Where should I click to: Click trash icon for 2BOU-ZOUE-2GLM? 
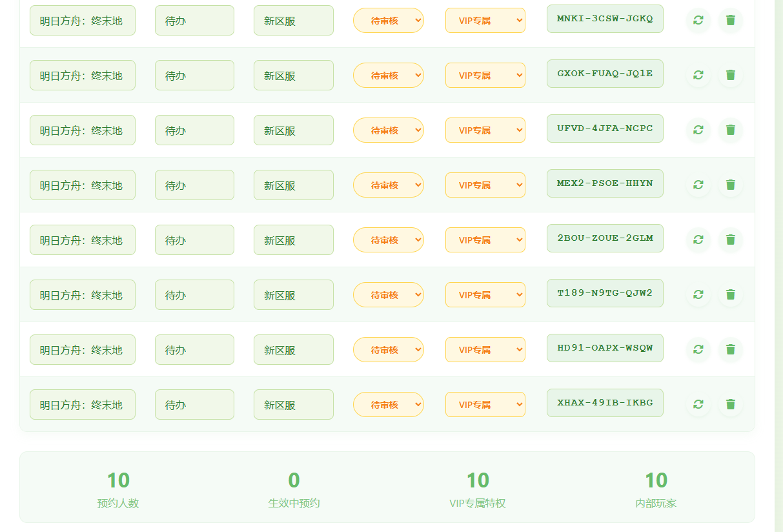[730, 240]
